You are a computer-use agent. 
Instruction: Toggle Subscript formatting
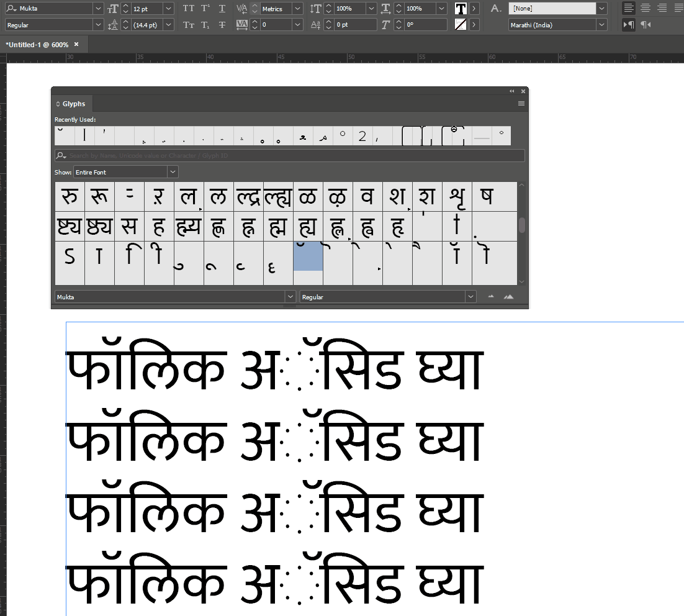(x=205, y=25)
